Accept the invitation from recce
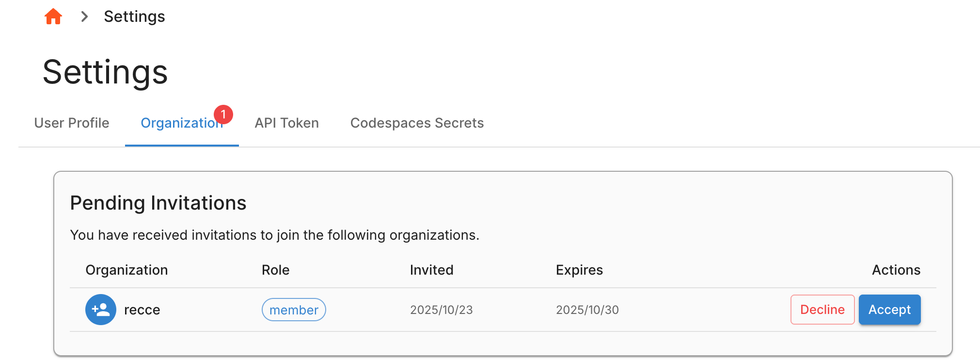This screenshot has height=362, width=980. [x=889, y=309]
